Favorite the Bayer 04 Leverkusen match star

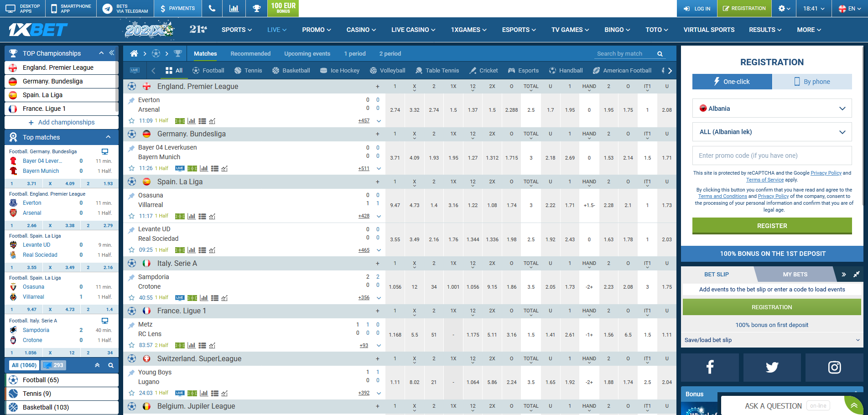[x=132, y=168]
